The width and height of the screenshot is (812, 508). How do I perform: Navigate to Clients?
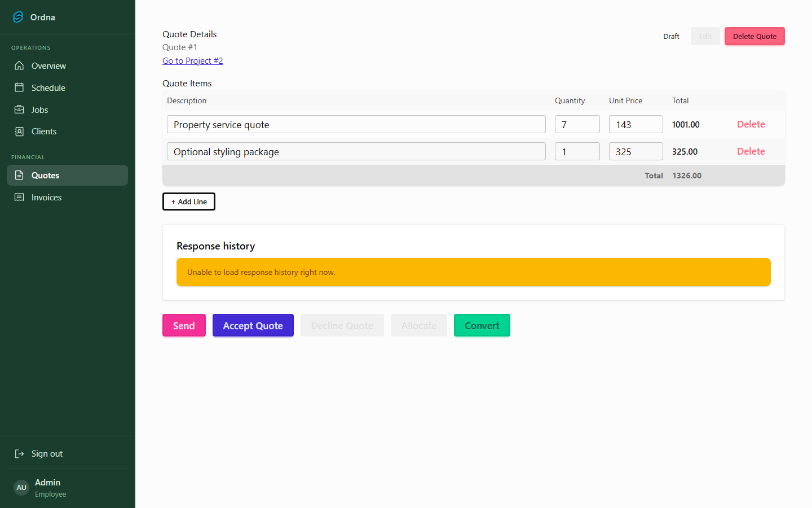tap(67, 132)
